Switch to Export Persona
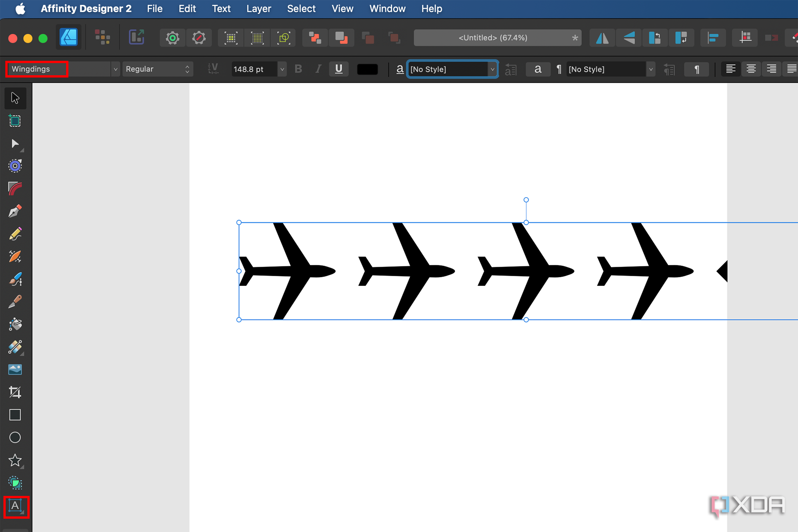 (x=136, y=38)
